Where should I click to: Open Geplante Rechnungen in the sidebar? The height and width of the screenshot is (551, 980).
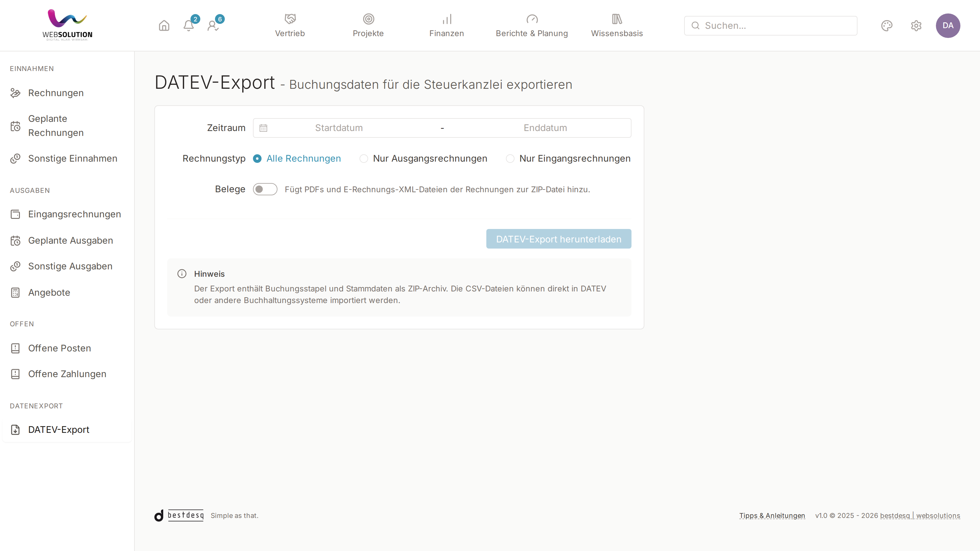click(x=67, y=126)
